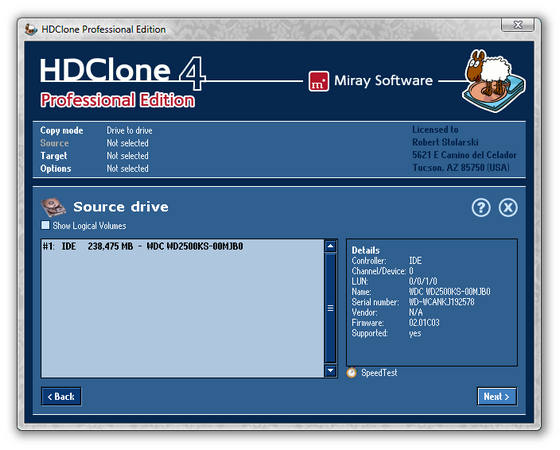Enable Show Logical Volumes checkbox
The height and width of the screenshot is (450, 560).
pyautogui.click(x=45, y=225)
